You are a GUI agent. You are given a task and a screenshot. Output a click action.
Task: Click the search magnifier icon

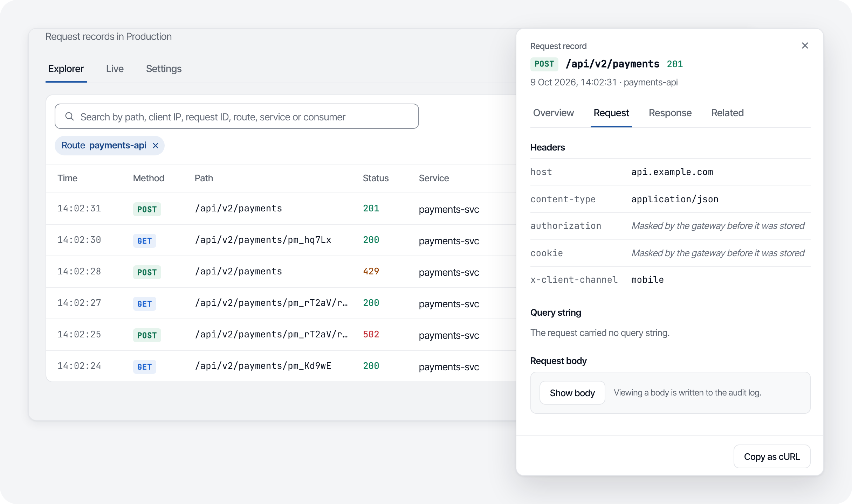coord(69,117)
